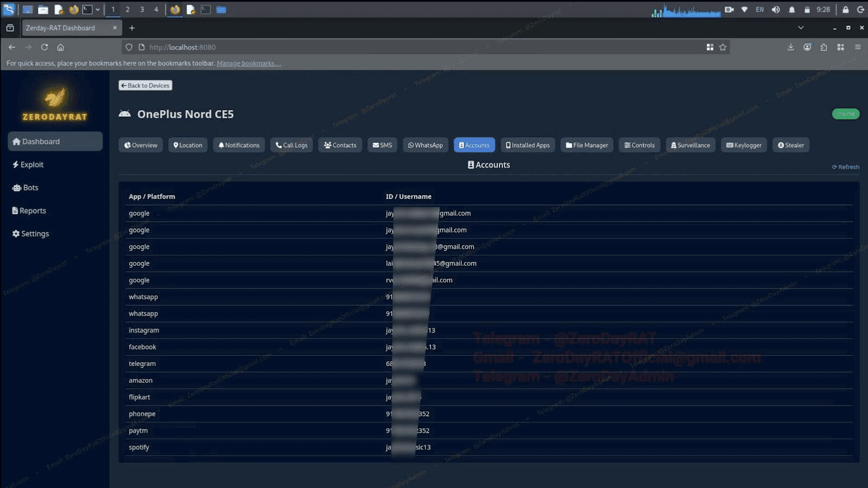The image size is (868, 488).
Task: Open the Firefox hamburger menu
Action: click(858, 47)
